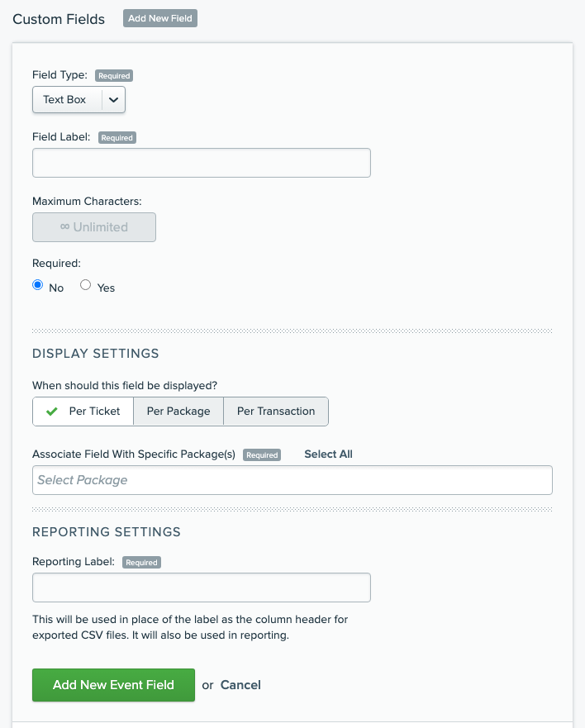The image size is (585, 728).
Task: Click the Cancel link
Action: pos(240,685)
